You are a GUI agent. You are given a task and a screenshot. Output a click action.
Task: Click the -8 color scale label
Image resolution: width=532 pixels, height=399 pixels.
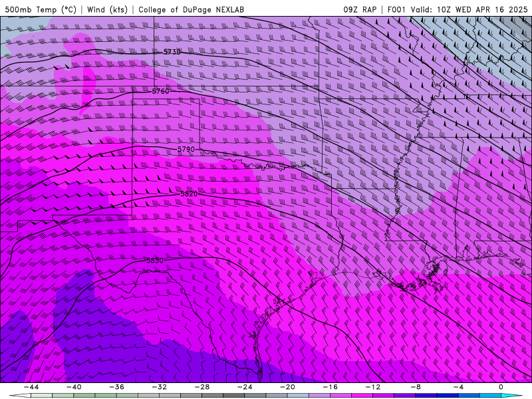[415, 387]
